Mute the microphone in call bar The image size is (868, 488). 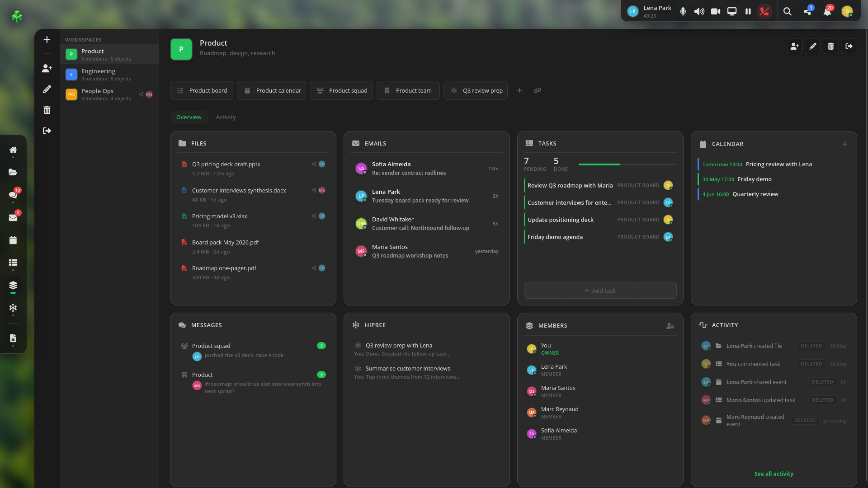pos(683,11)
